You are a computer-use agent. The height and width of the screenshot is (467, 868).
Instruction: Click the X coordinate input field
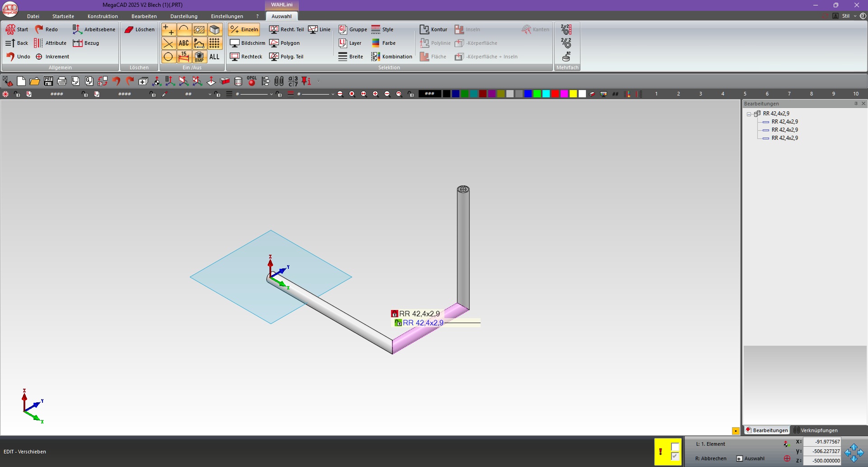point(822,442)
